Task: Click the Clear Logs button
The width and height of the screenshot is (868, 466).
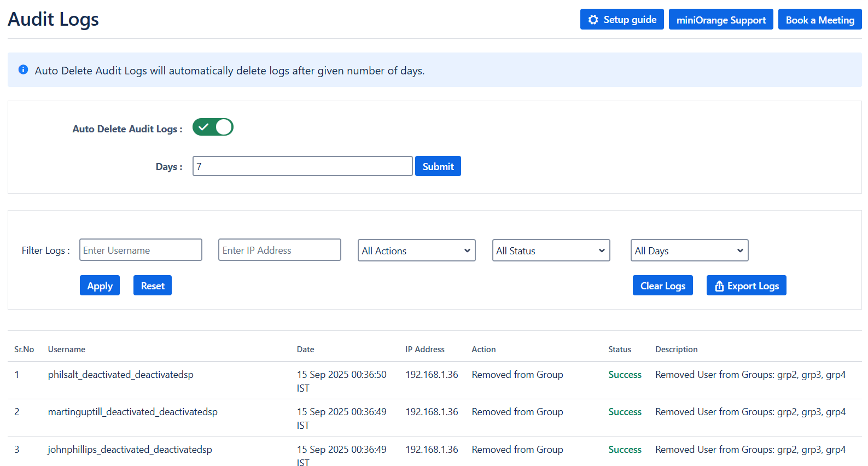Action: 662,286
